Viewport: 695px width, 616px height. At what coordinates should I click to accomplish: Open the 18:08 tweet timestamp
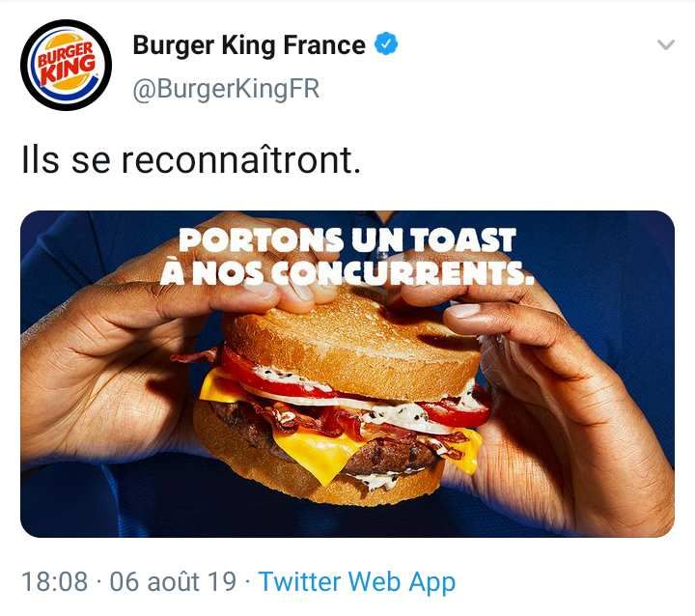[55, 581]
